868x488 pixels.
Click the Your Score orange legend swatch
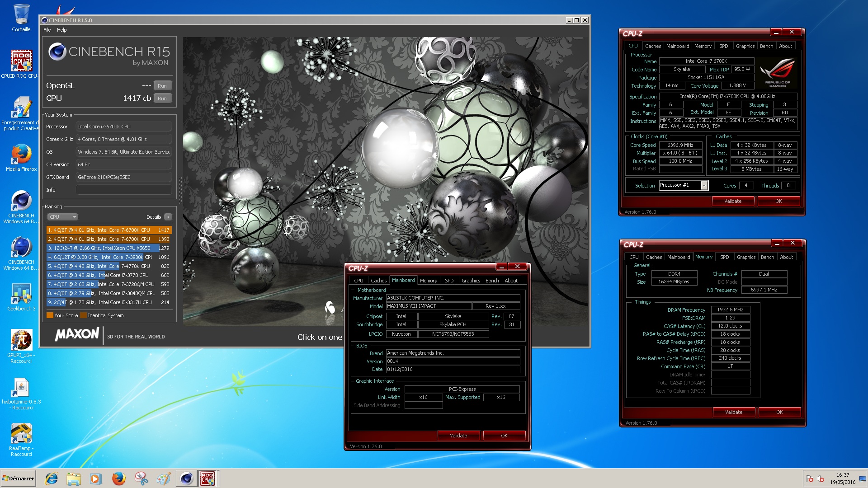click(50, 315)
